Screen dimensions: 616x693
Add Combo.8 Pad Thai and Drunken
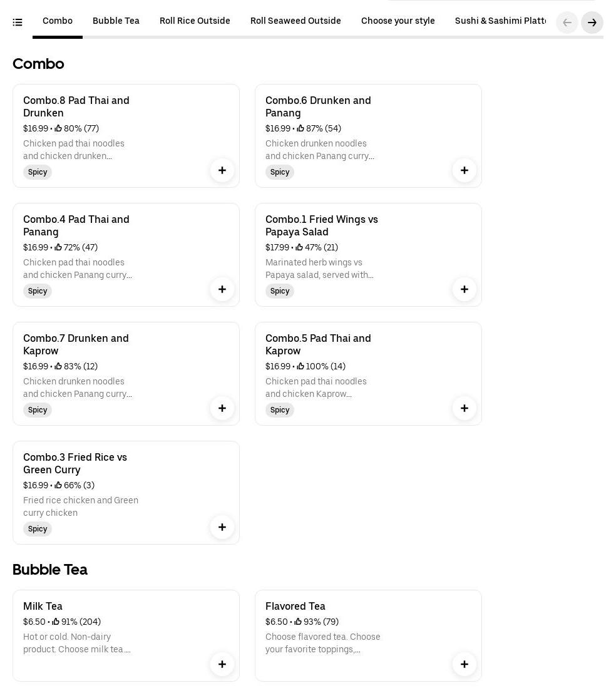222,170
